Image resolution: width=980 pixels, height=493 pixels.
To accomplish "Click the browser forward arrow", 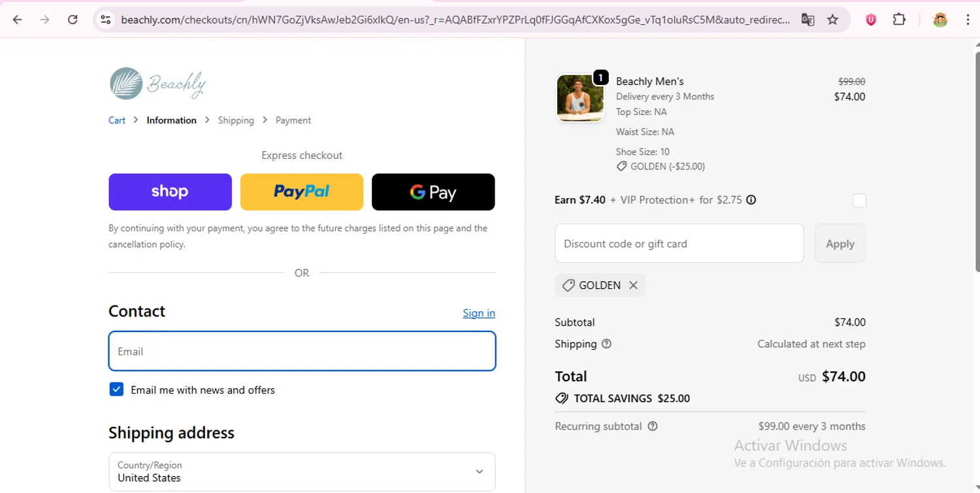I will [x=45, y=20].
